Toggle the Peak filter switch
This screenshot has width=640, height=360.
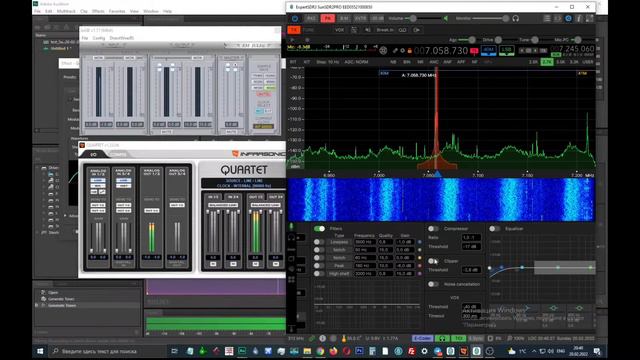tap(319, 266)
